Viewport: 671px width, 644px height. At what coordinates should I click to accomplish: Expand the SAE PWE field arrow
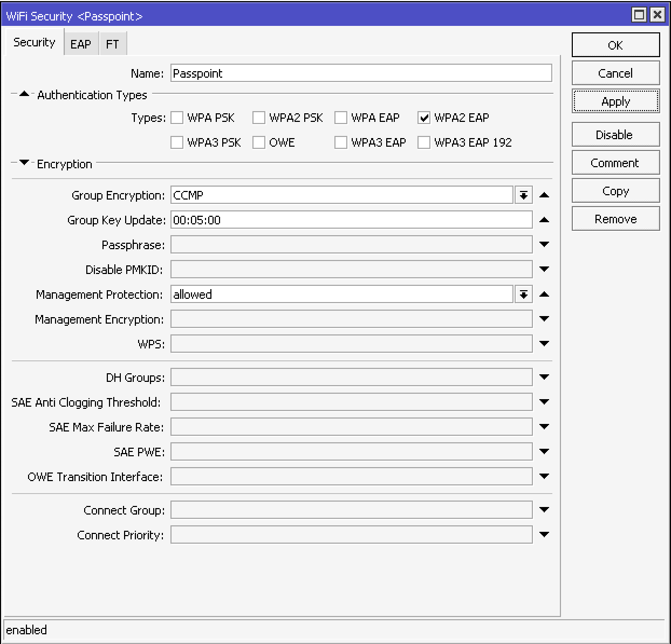[x=544, y=452]
